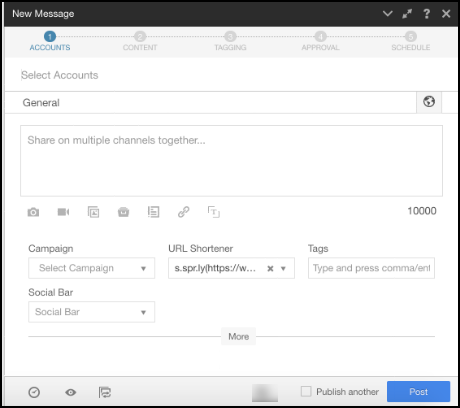
Task: Open the Select Campaign dropdown
Action: (91, 268)
